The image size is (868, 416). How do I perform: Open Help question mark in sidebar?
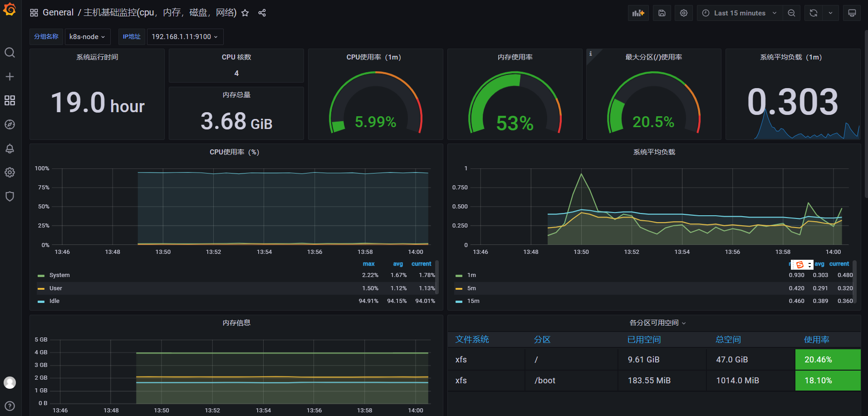tap(10, 406)
